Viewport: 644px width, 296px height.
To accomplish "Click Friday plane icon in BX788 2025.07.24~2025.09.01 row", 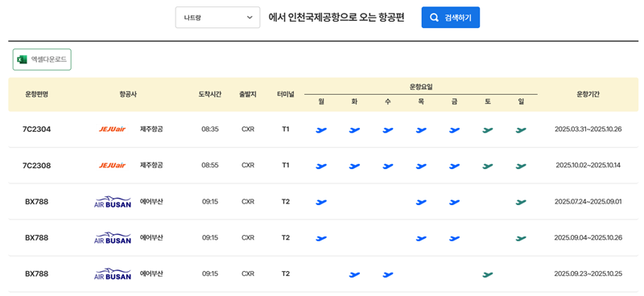I will [454, 202].
